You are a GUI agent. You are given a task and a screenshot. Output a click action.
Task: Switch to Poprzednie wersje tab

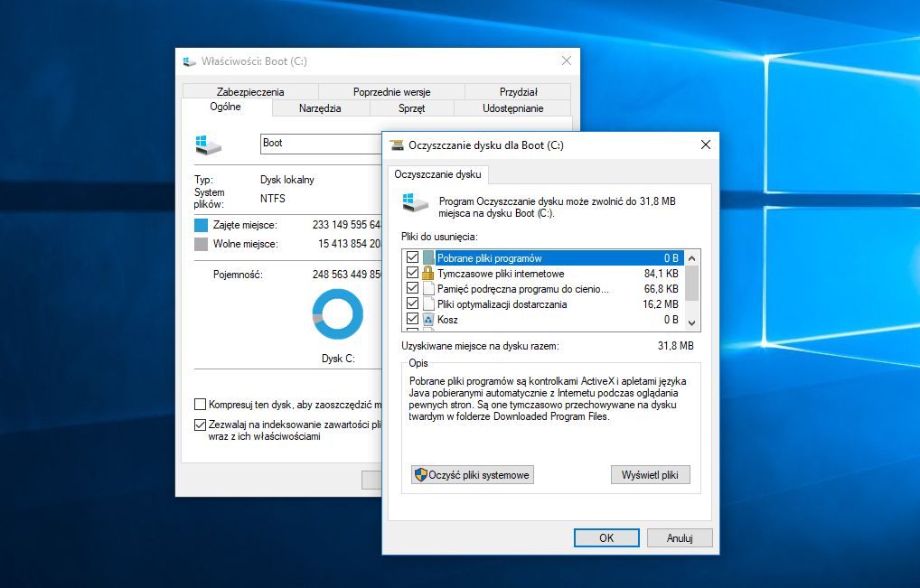[x=392, y=91]
